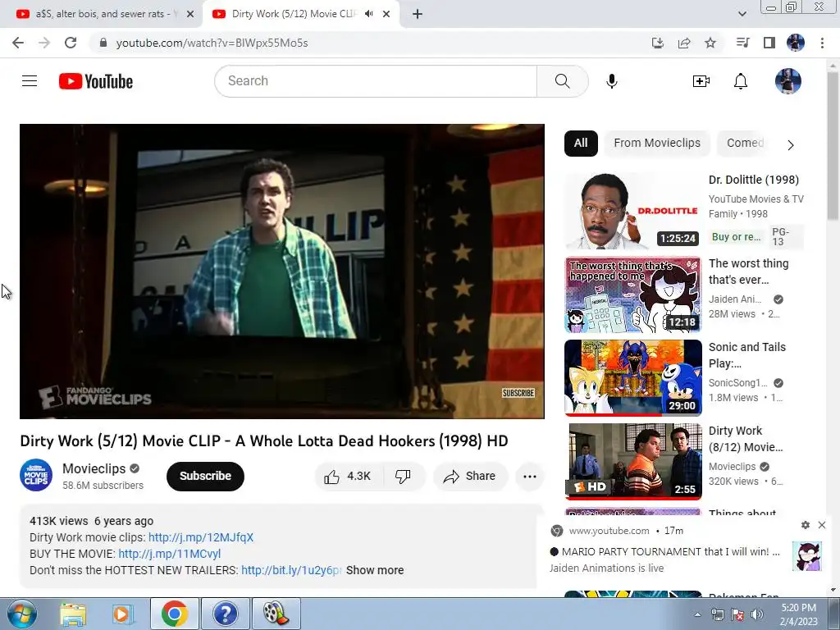Open the Create video icon
840x630 pixels.
click(701, 81)
